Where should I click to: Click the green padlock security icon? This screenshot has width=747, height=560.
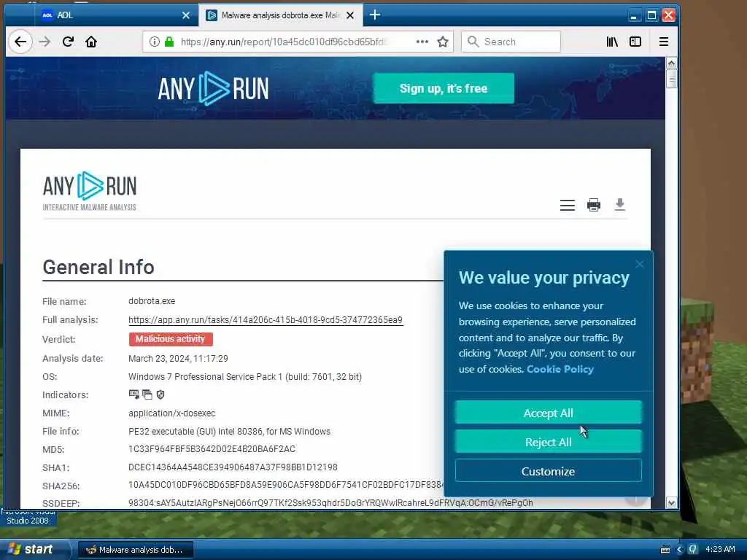point(169,42)
